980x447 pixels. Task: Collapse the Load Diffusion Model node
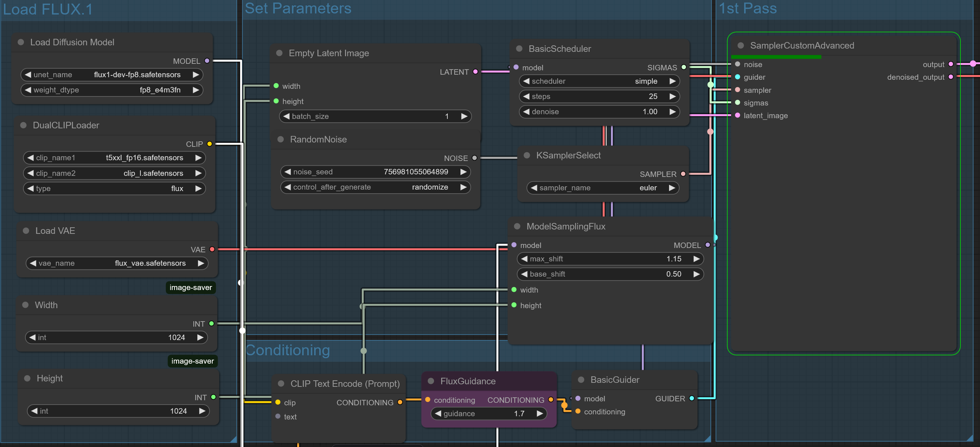click(x=21, y=42)
